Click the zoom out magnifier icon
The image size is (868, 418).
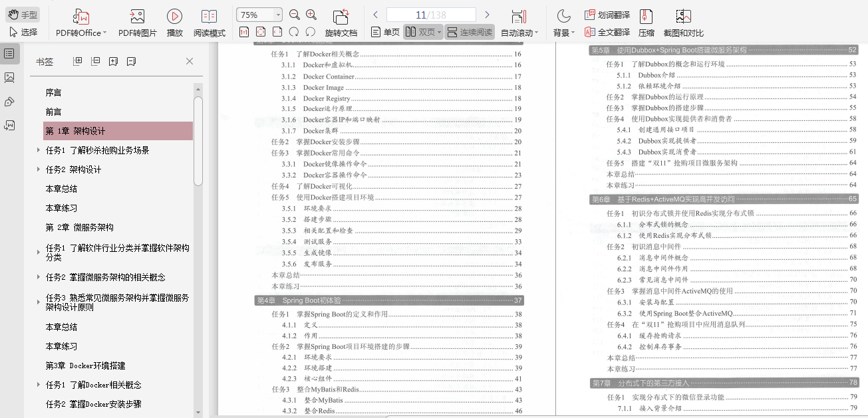pos(295,15)
